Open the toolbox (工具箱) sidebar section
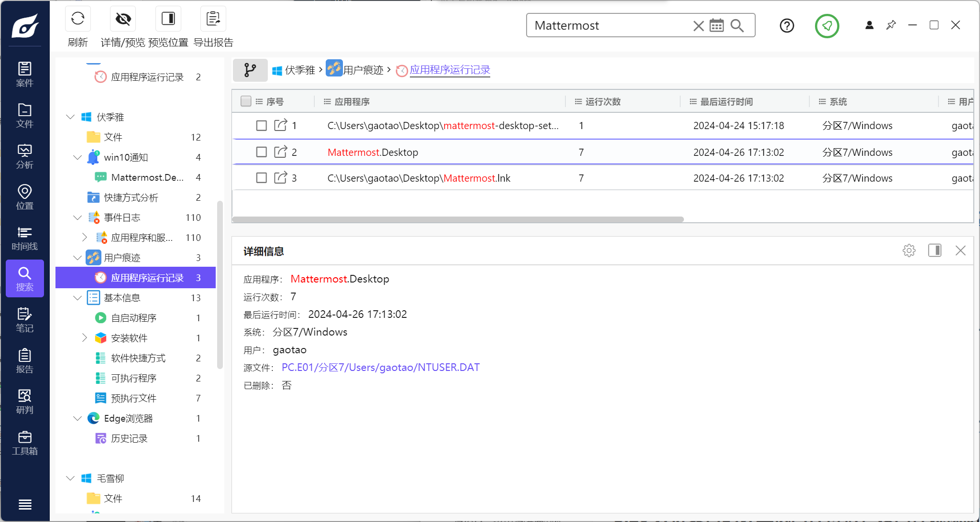Viewport: 980px width, 522px height. 24,443
